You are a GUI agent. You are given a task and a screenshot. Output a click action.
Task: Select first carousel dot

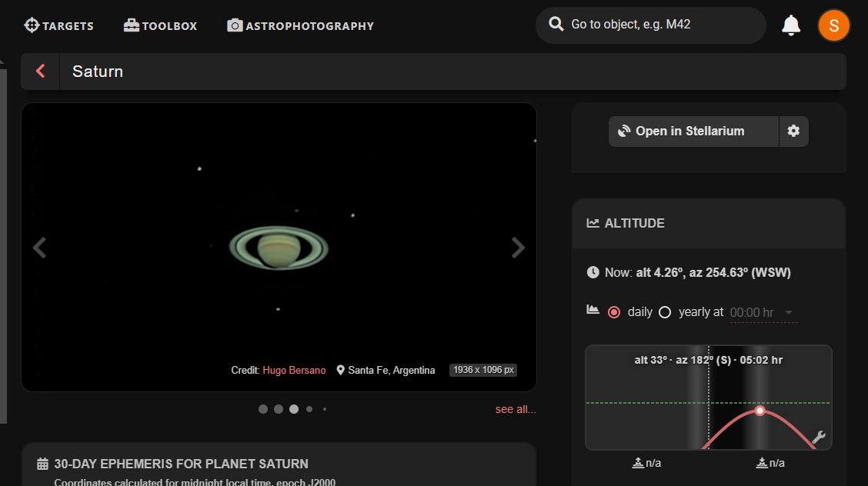pyautogui.click(x=263, y=409)
